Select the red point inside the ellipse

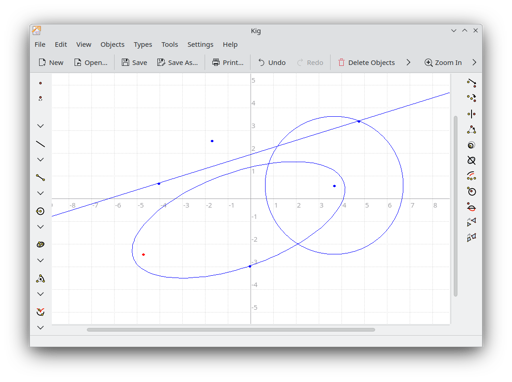[x=143, y=255]
